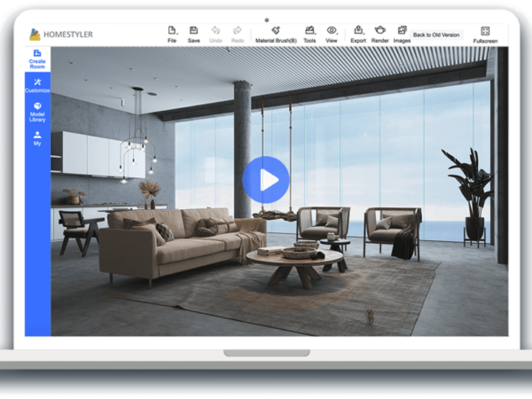532x399 pixels.
Task: Select Create Room in the sidebar
Action: click(x=38, y=59)
